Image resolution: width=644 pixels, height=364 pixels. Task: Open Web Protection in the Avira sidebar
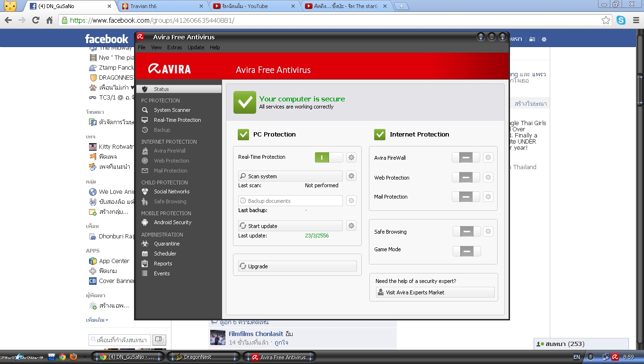click(x=171, y=161)
